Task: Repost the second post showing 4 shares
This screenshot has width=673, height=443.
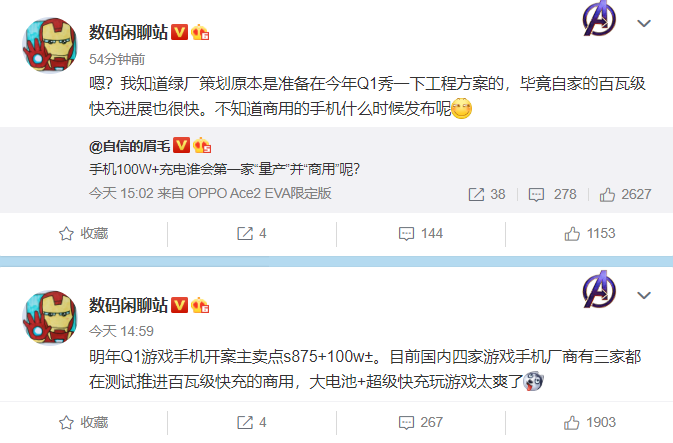Action: [x=252, y=422]
